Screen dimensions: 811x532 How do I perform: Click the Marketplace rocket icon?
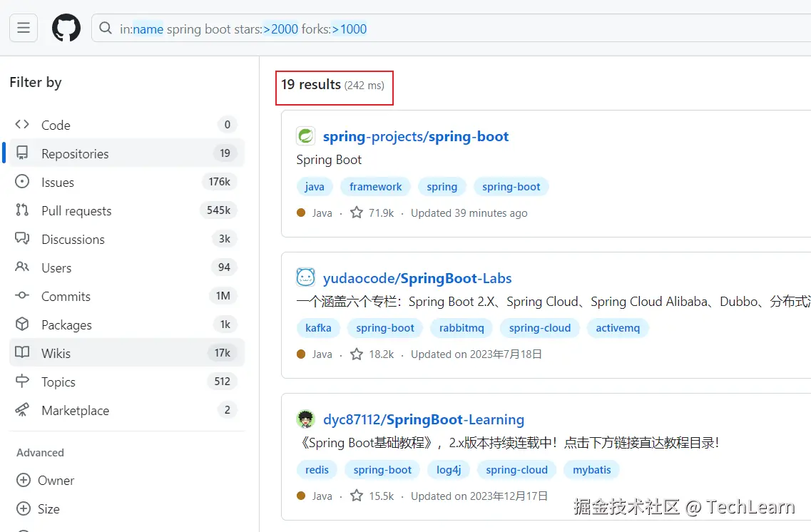click(22, 410)
